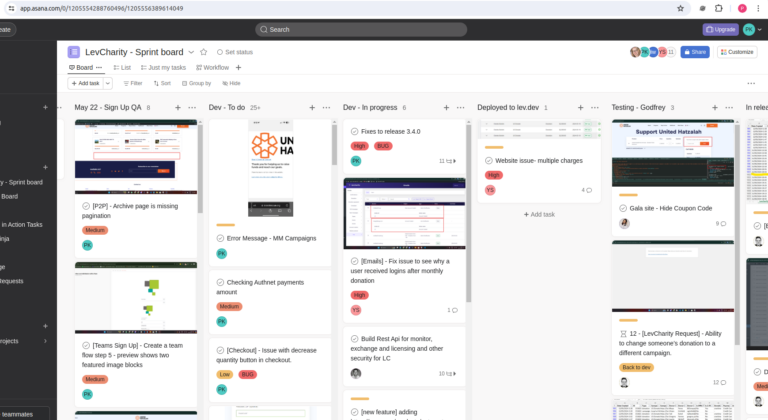This screenshot has height=420, width=768.
Task: Add task to Deployed to lev.dev column
Action: point(580,107)
